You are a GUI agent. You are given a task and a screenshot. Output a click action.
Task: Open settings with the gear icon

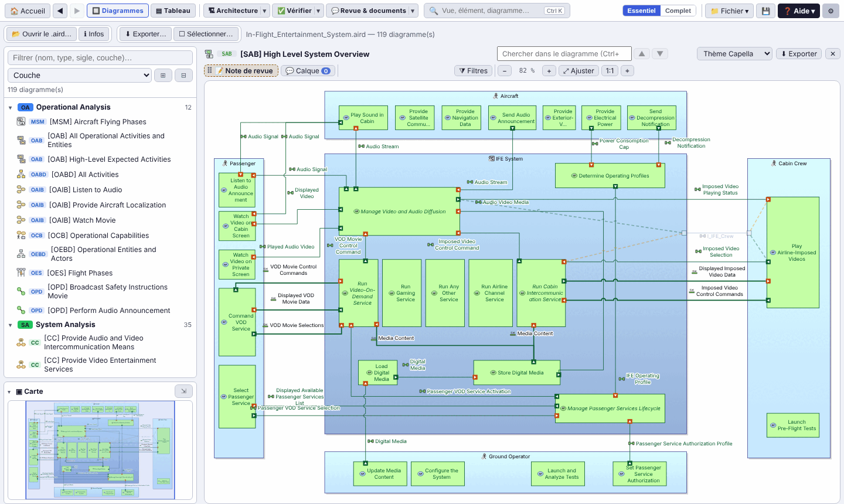(x=831, y=11)
